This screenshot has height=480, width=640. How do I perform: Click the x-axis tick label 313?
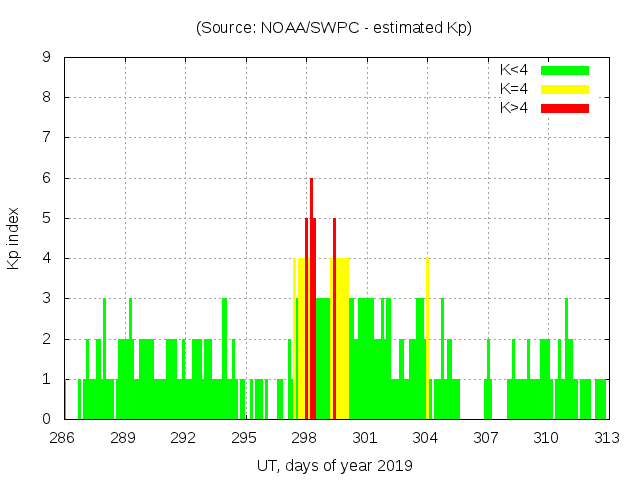point(606,438)
